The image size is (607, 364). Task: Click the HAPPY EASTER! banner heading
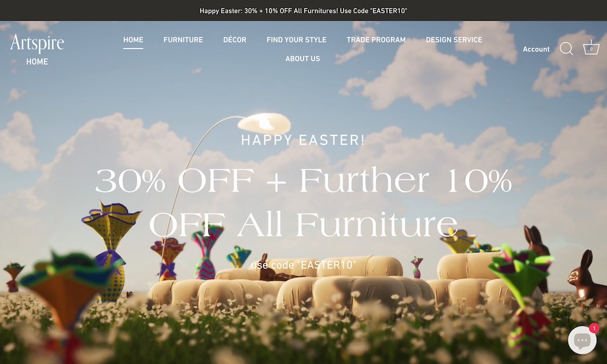pos(303,140)
